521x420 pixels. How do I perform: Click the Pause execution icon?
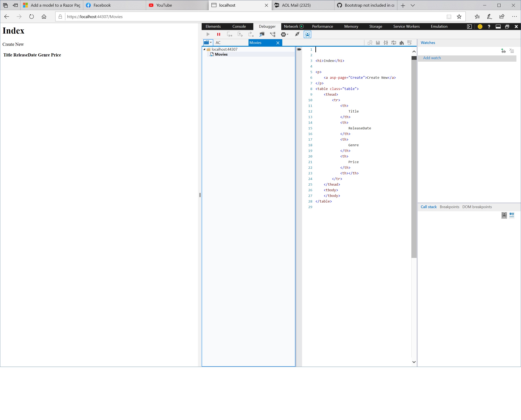[x=219, y=34]
